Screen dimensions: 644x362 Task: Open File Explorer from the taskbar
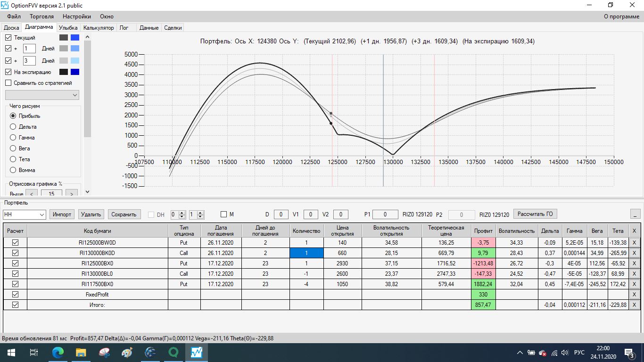pyautogui.click(x=81, y=352)
